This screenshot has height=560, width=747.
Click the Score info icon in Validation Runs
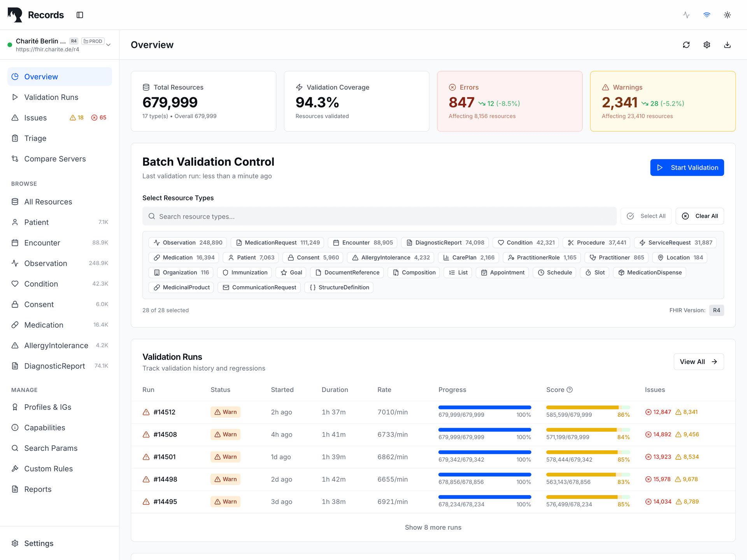coord(570,389)
